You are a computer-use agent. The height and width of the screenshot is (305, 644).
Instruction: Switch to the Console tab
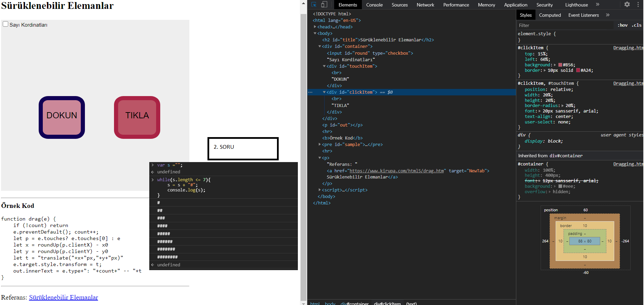374,5
